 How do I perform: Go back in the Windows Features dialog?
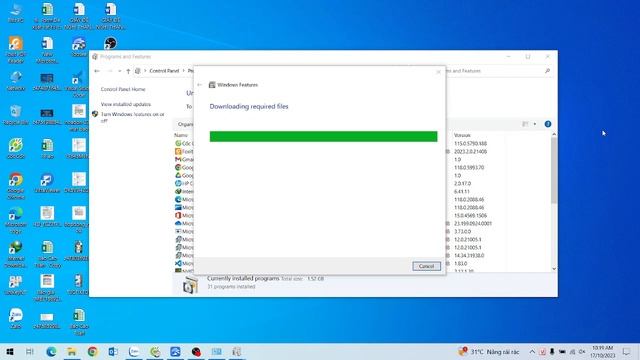pos(200,85)
